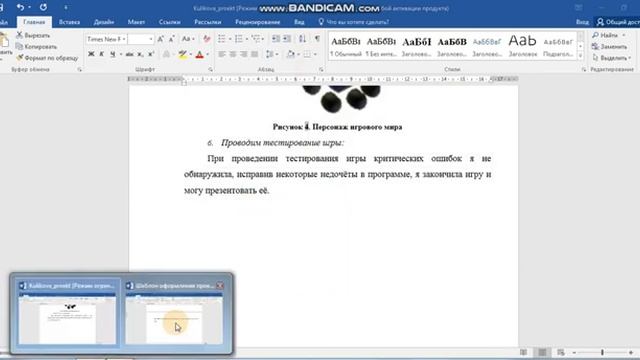Screen dimensions: 640x360
Task: Toggle superscript formatting
Action: click(x=151, y=54)
